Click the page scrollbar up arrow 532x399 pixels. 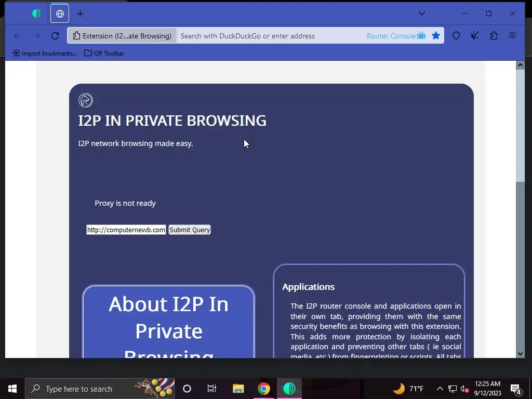coord(520,65)
